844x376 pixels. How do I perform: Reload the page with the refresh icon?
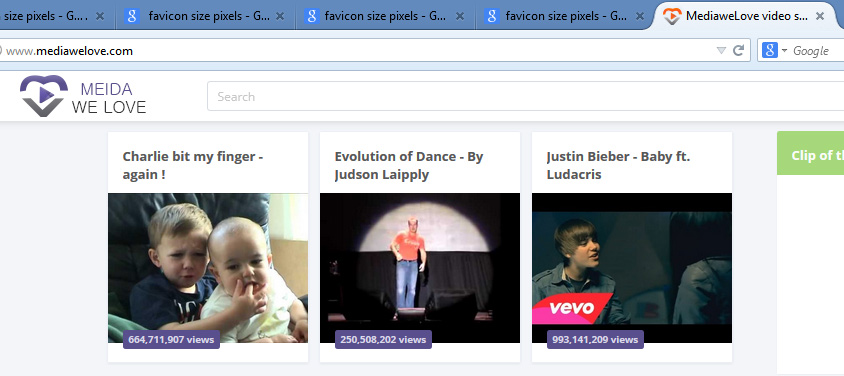point(738,51)
